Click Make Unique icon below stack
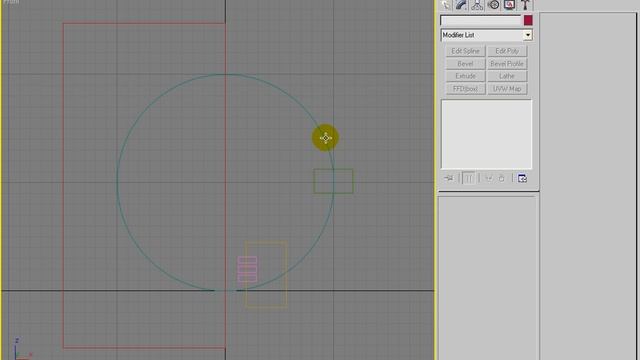Image resolution: width=640 pixels, height=360 pixels. click(489, 178)
